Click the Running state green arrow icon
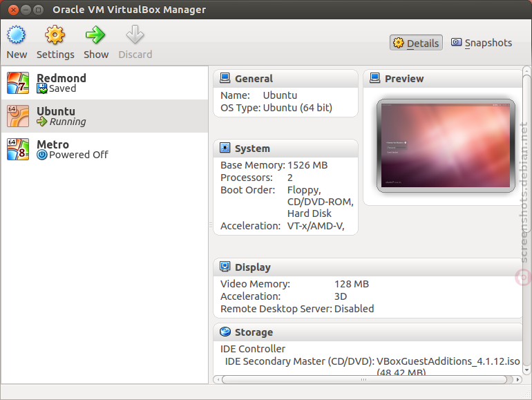Viewport: 532px width, 400px height. pyautogui.click(x=42, y=122)
